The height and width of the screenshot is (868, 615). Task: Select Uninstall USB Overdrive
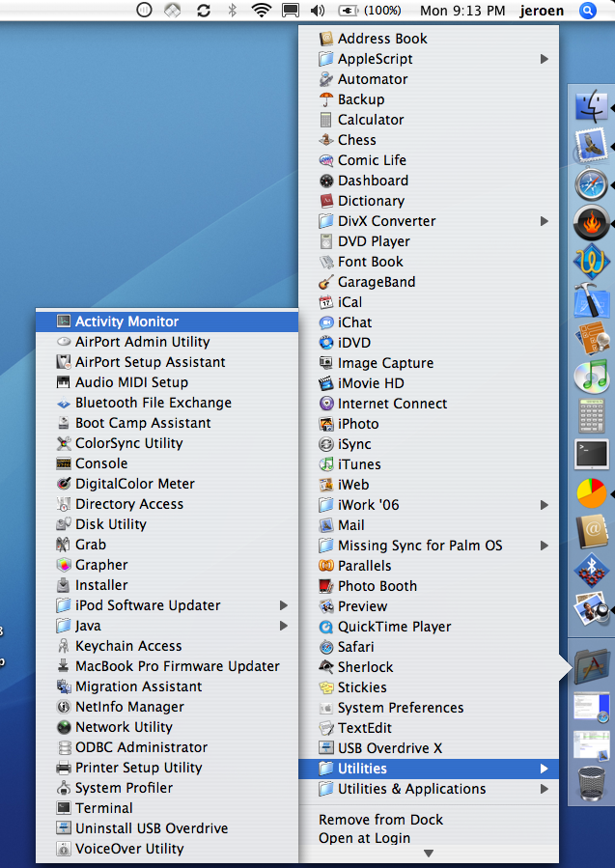coord(167,828)
